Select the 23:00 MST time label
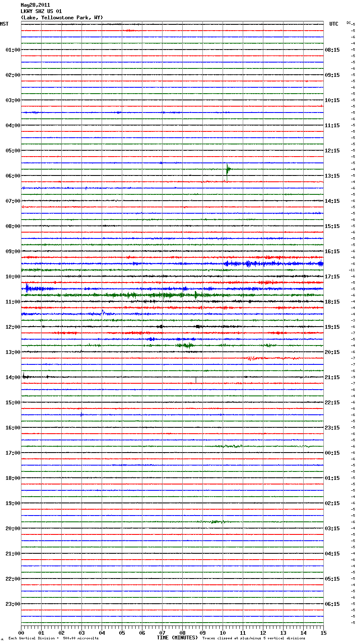The height and width of the screenshot is (644, 357). 13,604
